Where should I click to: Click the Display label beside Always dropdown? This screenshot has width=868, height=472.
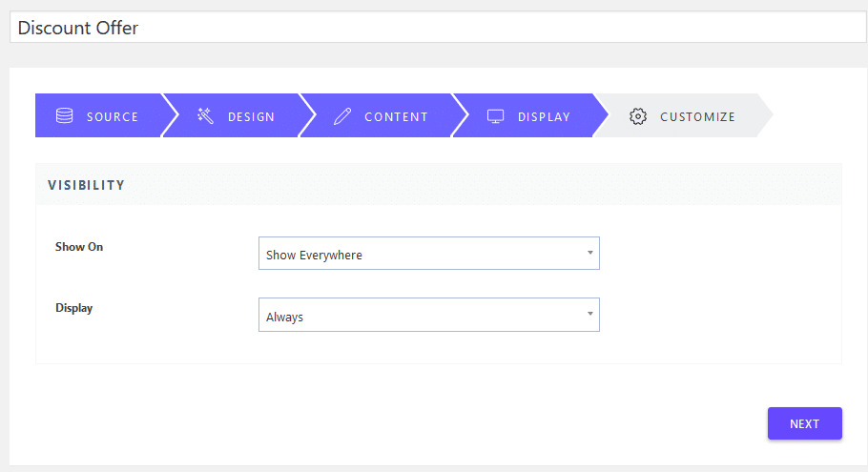[74, 309]
